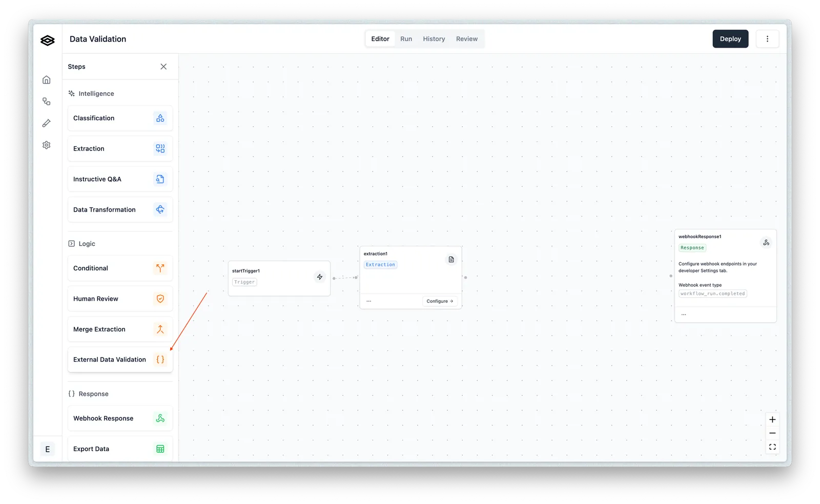Click Configure on the extraction1 node
Viewport: 820px width, 504px height.
click(x=440, y=301)
